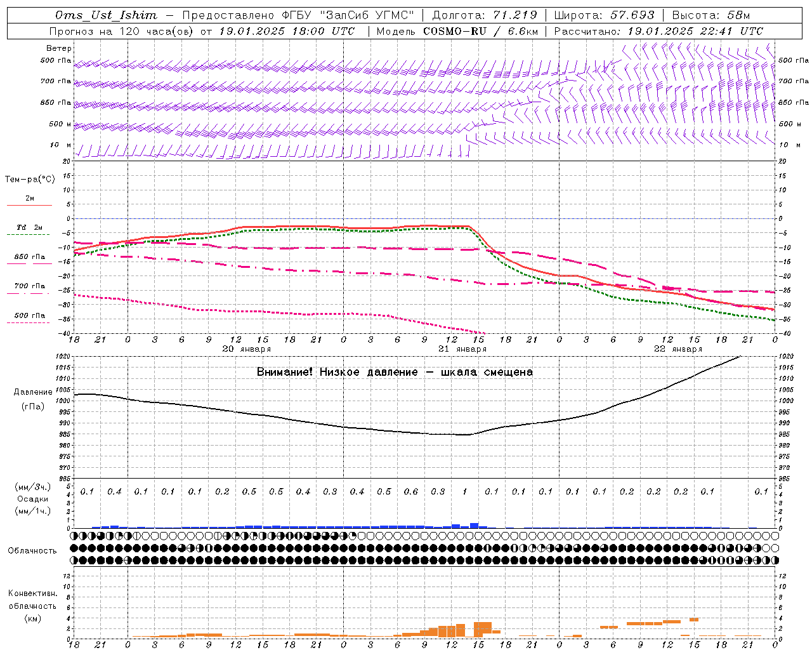The image size is (812, 650).
Task: Click the Осадки precipitation label
Action: point(32,499)
